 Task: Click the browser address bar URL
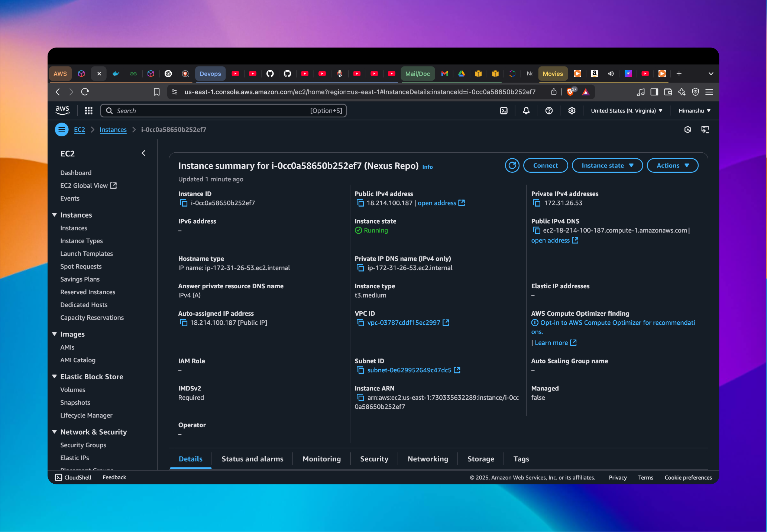360,92
